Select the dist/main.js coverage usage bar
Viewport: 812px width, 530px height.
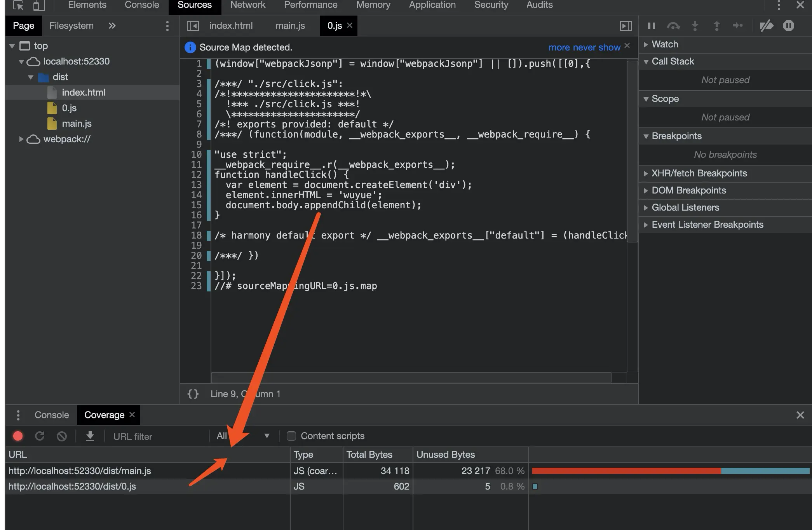(x=670, y=471)
